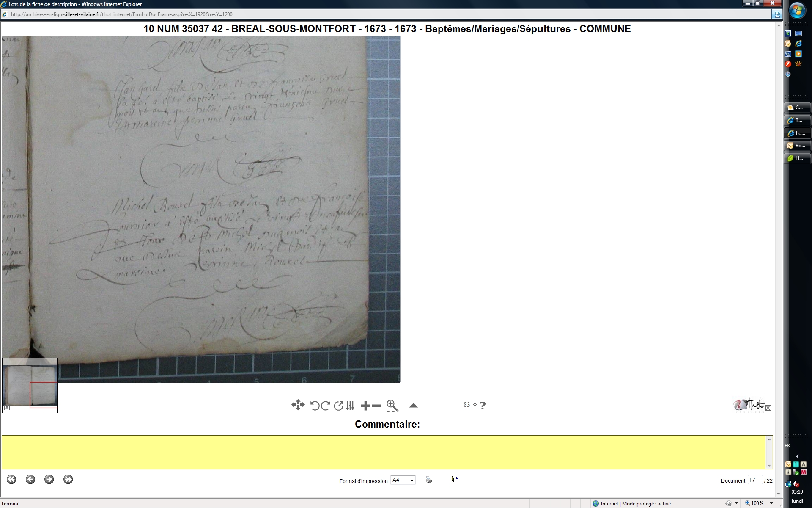Jump to last document page
The height and width of the screenshot is (508, 812).
(68, 479)
